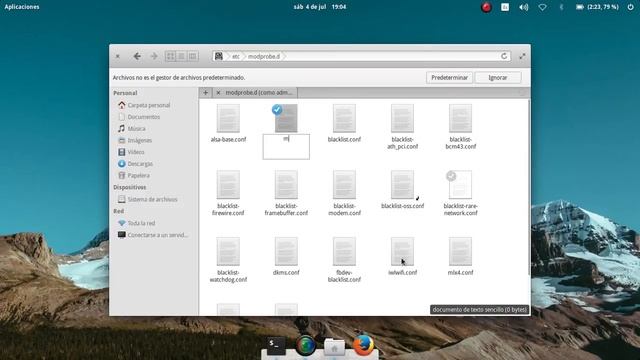Click the file rename text field

pyautogui.click(x=286, y=147)
